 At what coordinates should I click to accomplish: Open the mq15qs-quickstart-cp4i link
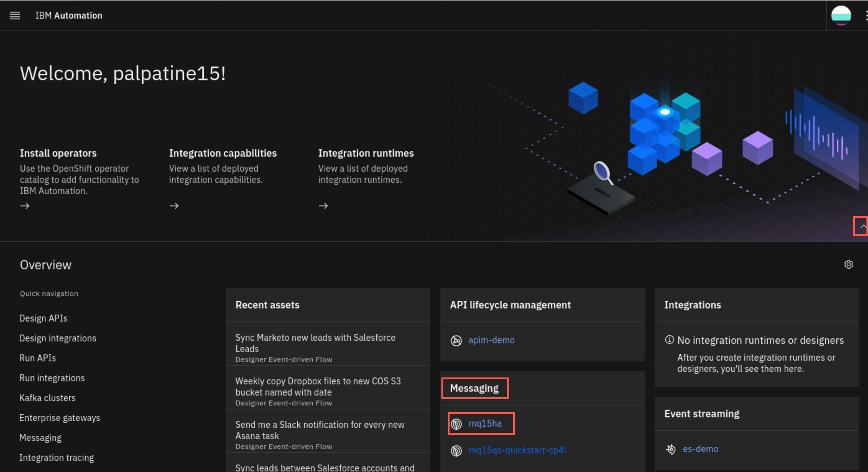[x=517, y=450]
